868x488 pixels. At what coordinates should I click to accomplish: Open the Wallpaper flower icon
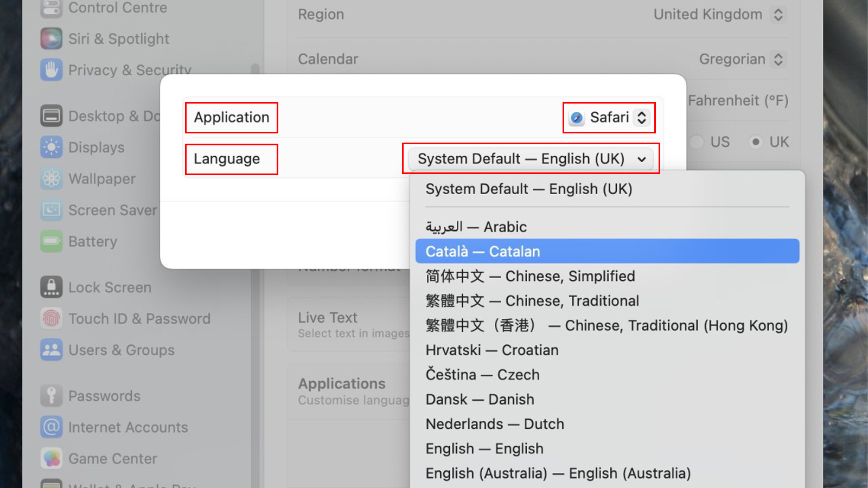52,178
